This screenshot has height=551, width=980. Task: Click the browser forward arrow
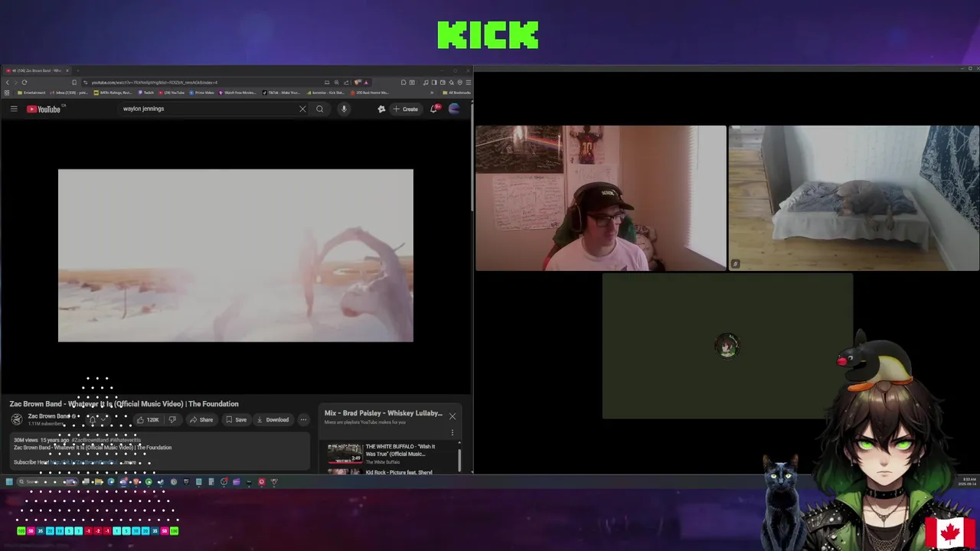coord(15,82)
